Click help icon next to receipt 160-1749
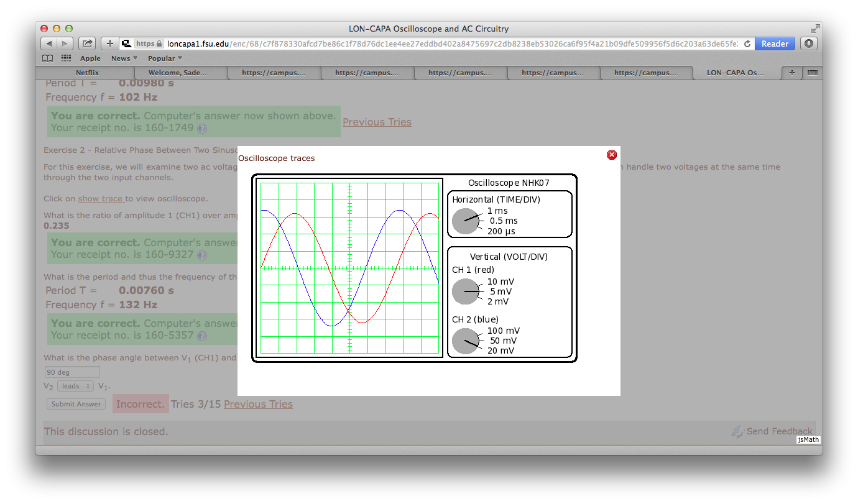The width and height of the screenshot is (858, 504). (202, 129)
